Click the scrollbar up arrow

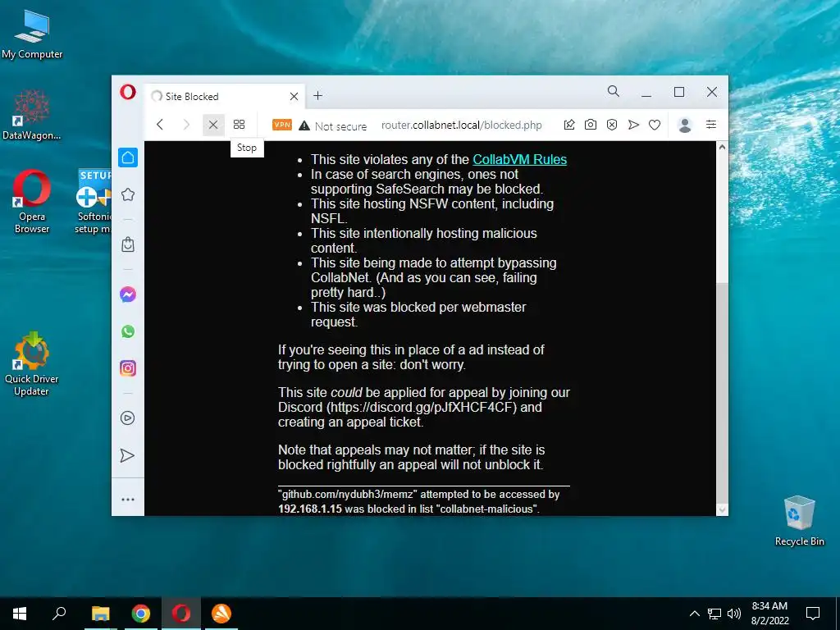[x=722, y=147]
